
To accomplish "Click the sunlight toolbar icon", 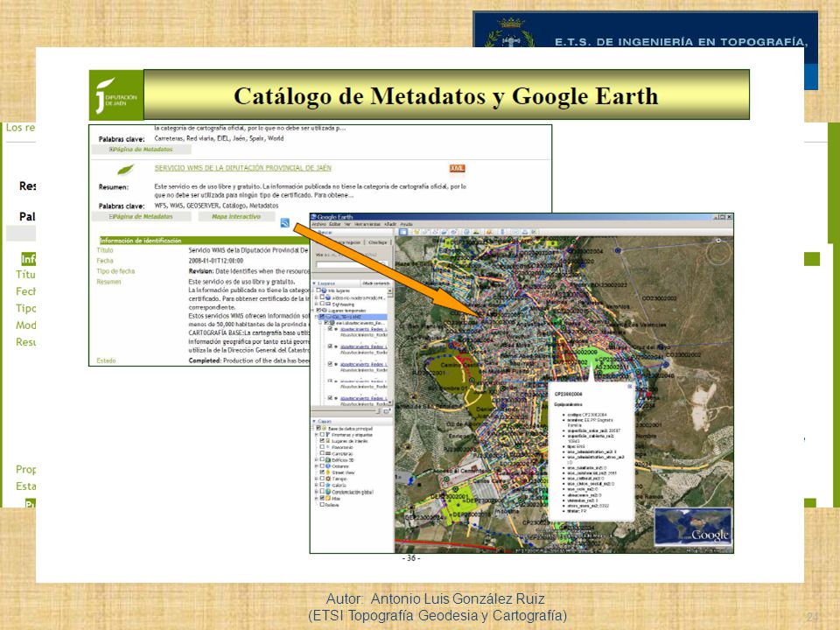I will coord(476,232).
